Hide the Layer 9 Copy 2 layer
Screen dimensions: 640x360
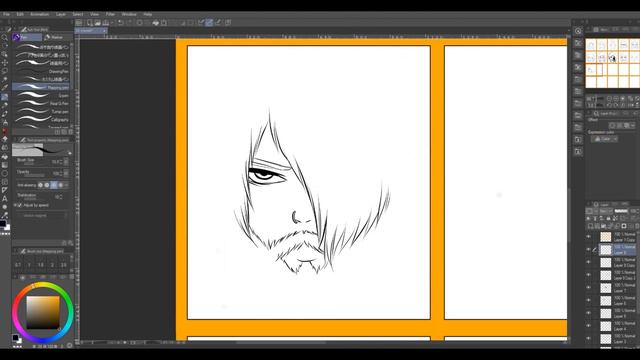point(589,275)
